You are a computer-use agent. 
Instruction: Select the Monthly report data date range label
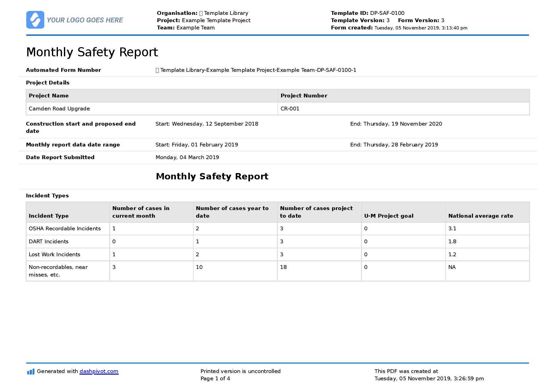[73, 145]
